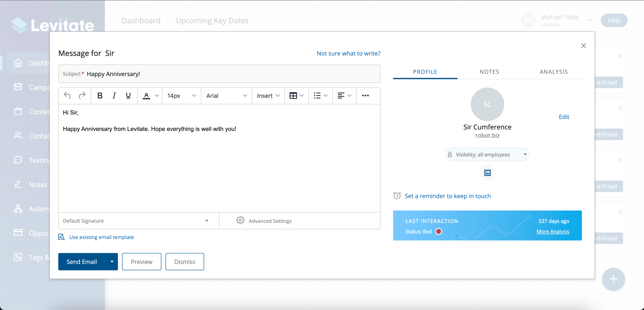
Task: Toggle bold formatting
Action: pyautogui.click(x=100, y=96)
